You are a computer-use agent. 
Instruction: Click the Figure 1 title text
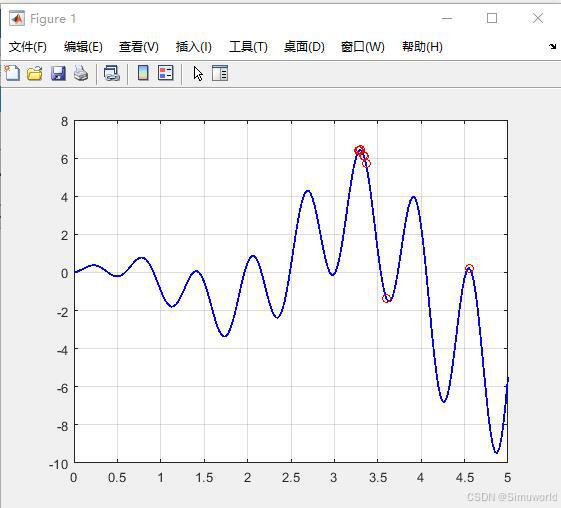53,19
